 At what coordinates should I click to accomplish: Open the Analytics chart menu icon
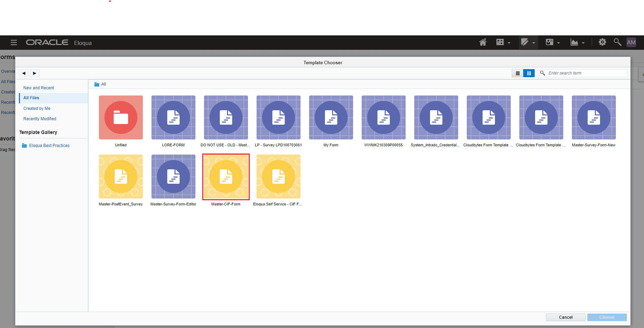point(574,42)
